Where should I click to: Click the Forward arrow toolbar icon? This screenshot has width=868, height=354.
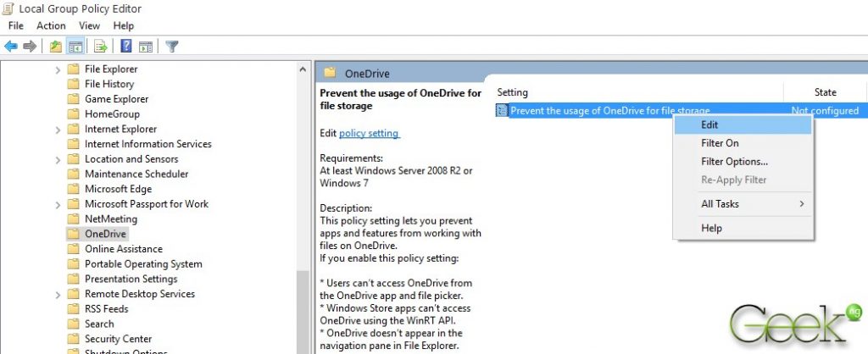(30, 47)
